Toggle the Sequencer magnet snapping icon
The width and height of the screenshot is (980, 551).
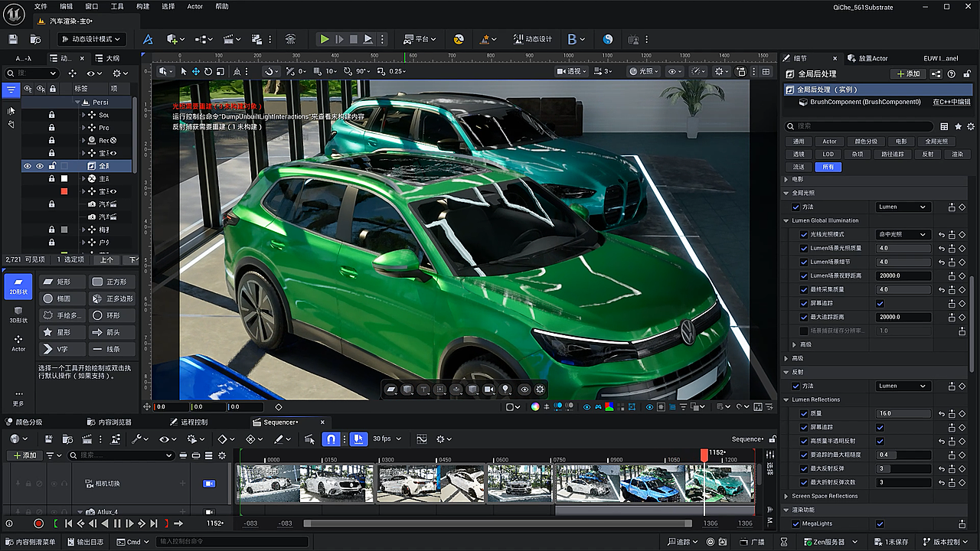[331, 439]
